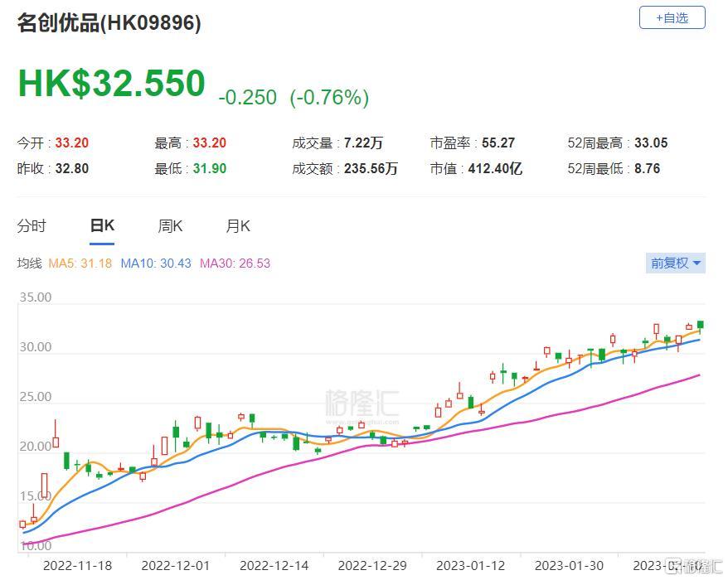The height and width of the screenshot is (580, 728).
Task: Click the 52周最低 value 8.76
Action: tap(648, 168)
